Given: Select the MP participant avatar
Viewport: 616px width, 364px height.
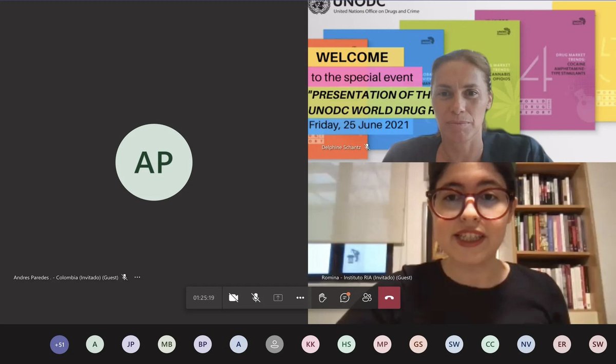Looking at the screenshot, I should click(x=382, y=345).
